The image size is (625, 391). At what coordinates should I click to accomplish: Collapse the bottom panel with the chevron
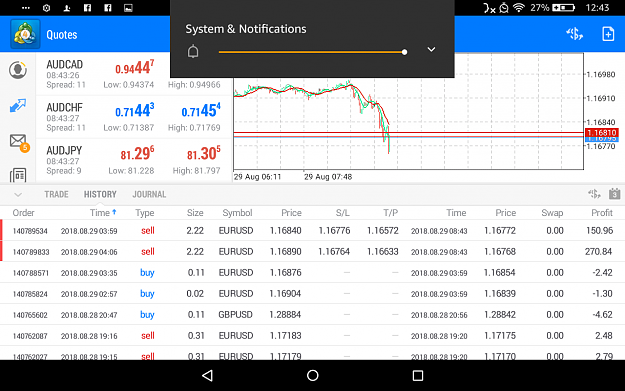(x=18, y=195)
